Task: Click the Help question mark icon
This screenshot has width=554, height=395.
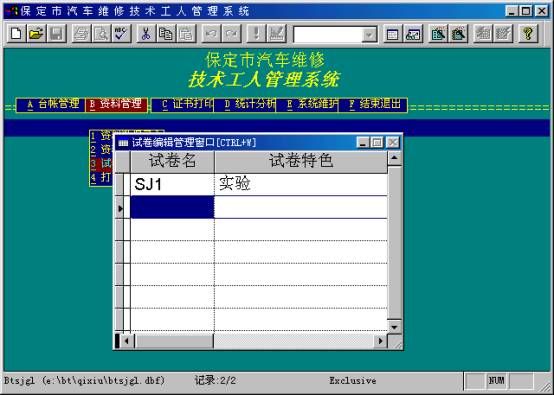Action: pyautogui.click(x=528, y=34)
